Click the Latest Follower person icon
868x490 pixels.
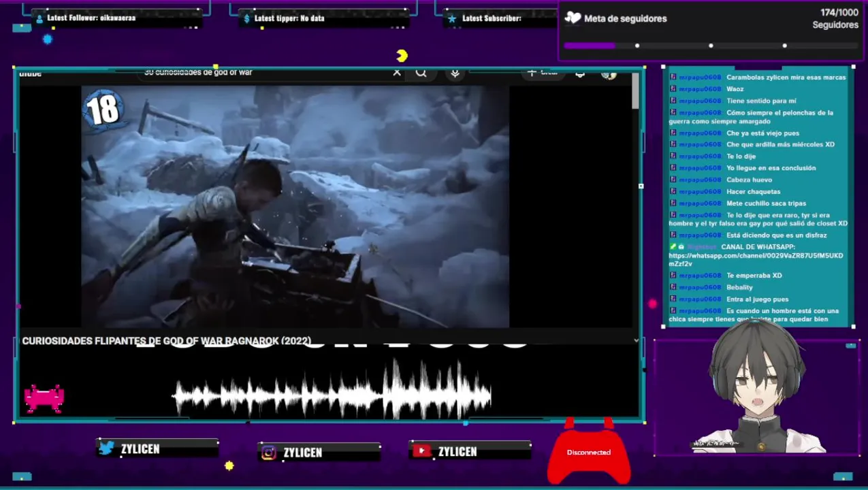(x=39, y=18)
